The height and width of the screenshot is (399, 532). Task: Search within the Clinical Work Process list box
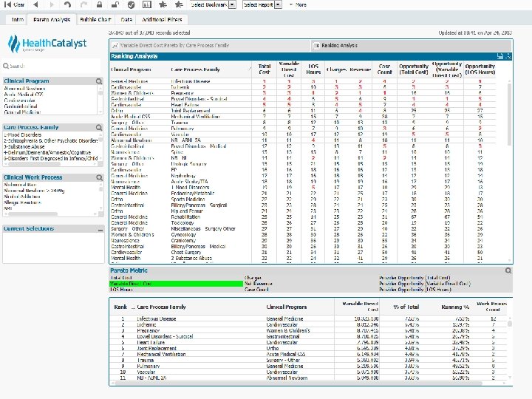point(99,177)
